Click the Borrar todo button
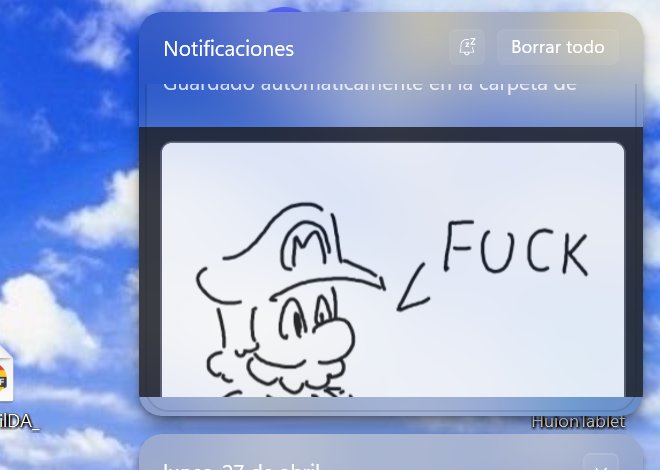 point(558,47)
